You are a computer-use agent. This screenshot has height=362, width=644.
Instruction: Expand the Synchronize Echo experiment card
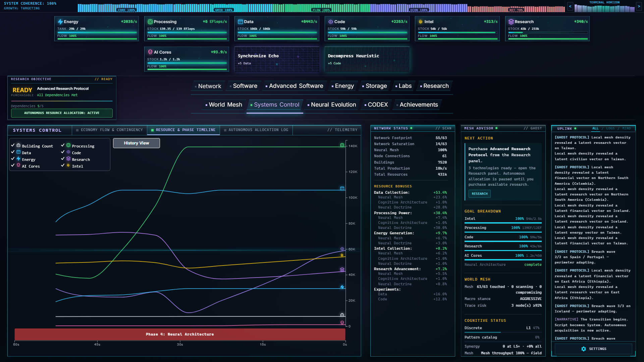tap(277, 59)
